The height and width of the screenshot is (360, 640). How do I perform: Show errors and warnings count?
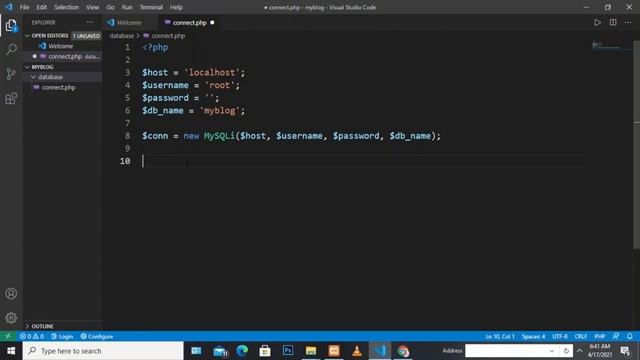[32, 336]
